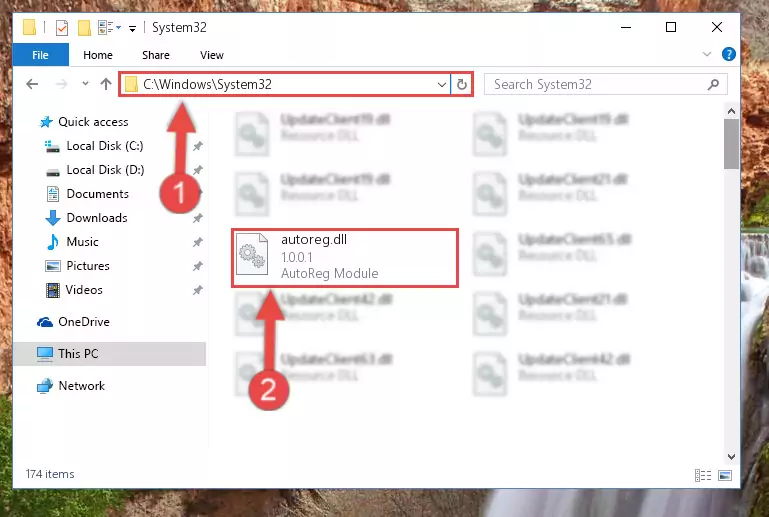This screenshot has width=769, height=517.
Task: Open Pictures folder in sidebar
Action: pyautogui.click(x=88, y=266)
